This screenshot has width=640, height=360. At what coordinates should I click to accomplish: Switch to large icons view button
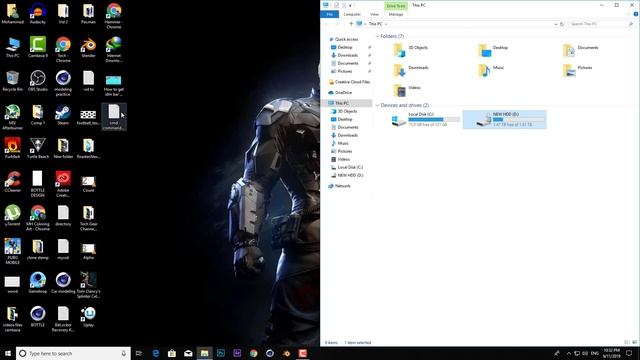tap(634, 342)
